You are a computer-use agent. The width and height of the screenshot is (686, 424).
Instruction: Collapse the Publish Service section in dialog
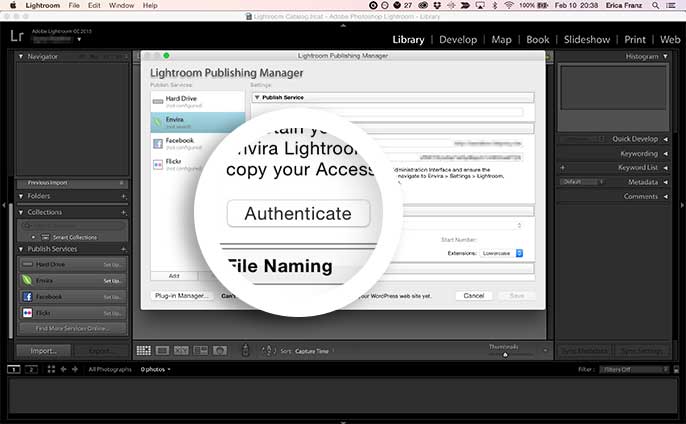pyautogui.click(x=257, y=97)
